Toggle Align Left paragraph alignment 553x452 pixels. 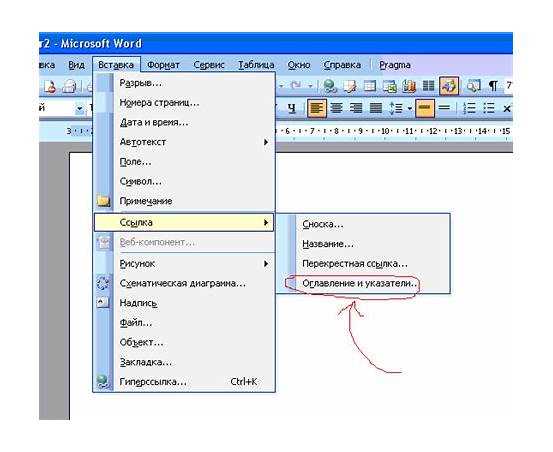click(317, 108)
